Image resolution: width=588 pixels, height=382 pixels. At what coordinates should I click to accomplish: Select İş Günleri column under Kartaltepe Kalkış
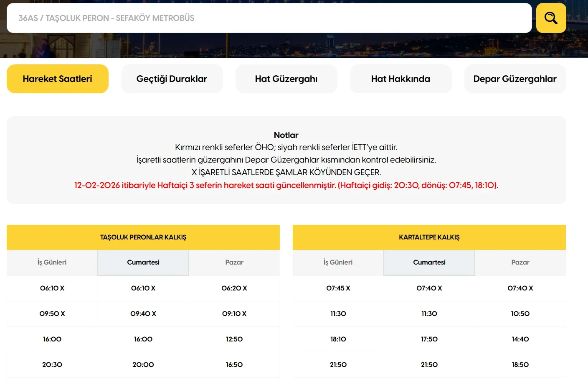tap(338, 262)
